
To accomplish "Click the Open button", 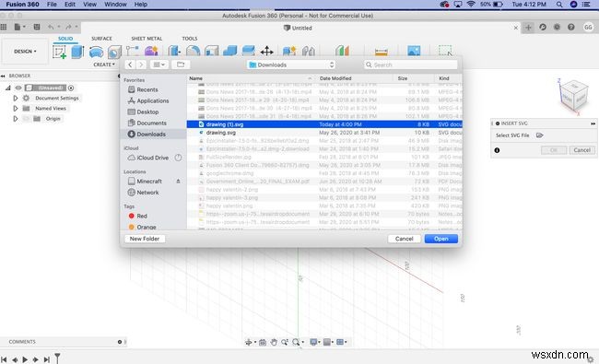I will 441,239.
